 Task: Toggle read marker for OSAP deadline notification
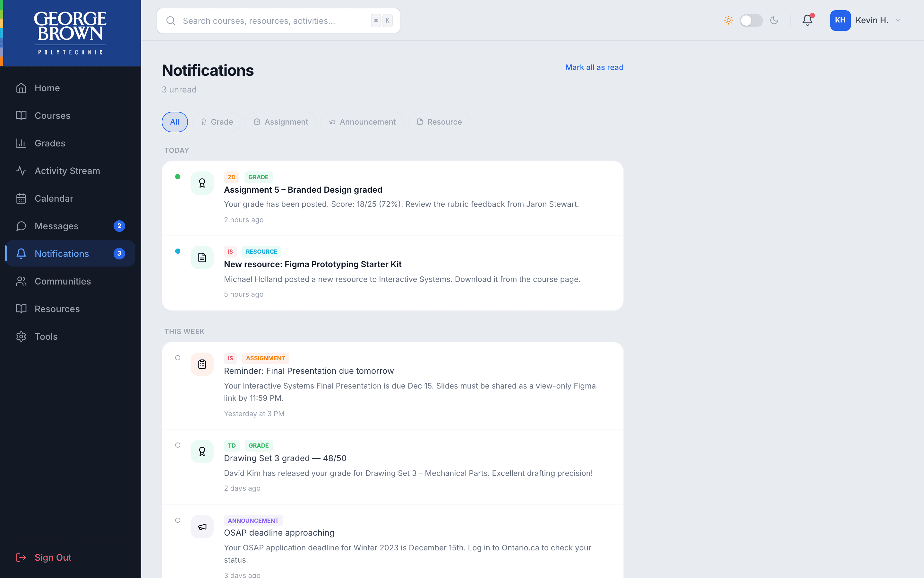pyautogui.click(x=177, y=520)
